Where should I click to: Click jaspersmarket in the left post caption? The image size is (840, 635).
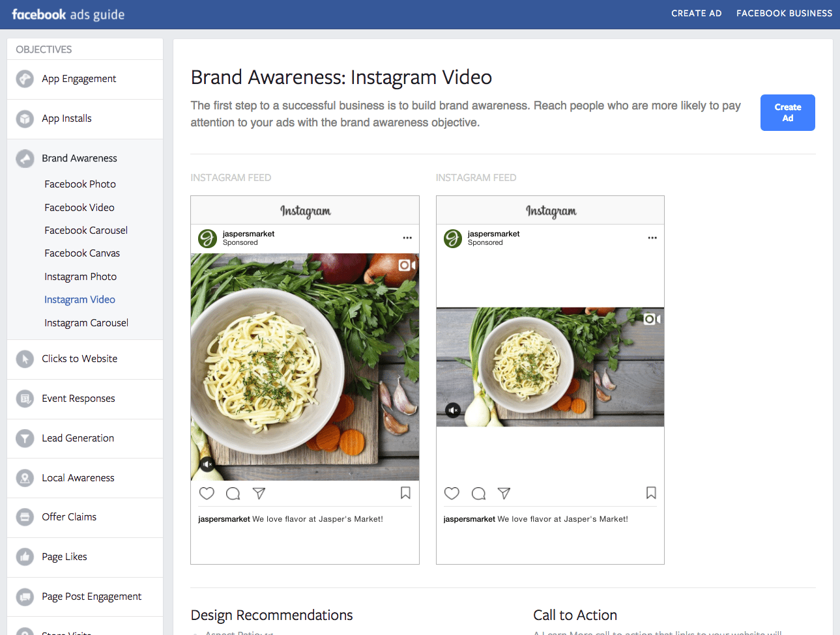pyautogui.click(x=224, y=519)
